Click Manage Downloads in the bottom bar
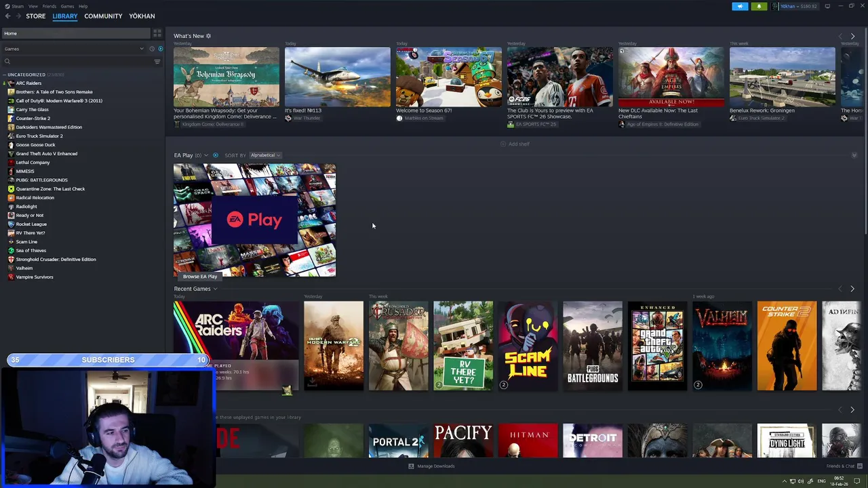This screenshot has width=868, height=488. click(431, 466)
